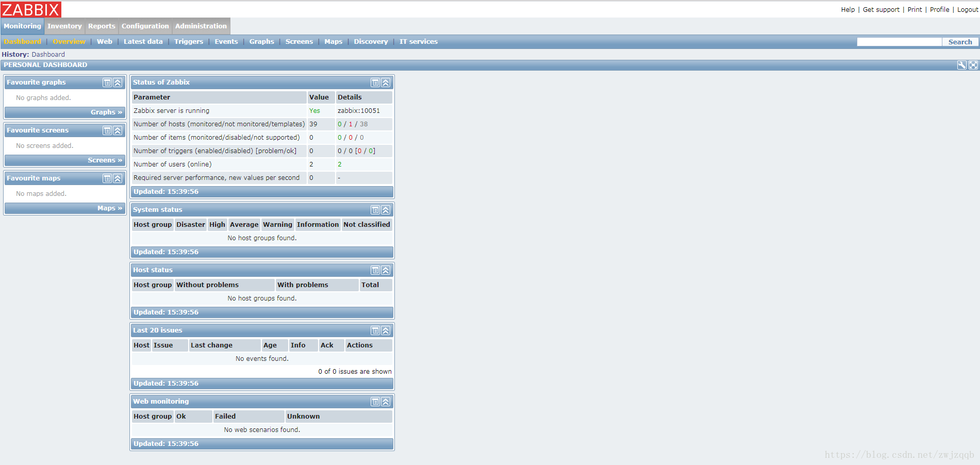Screen dimensions: 980x465
Task: Click the Maps » link in Favourite maps
Action: click(110, 208)
